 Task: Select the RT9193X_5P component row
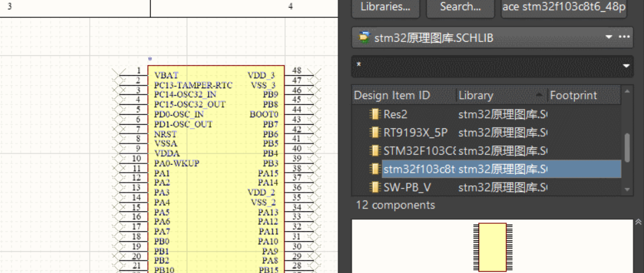tap(486, 132)
